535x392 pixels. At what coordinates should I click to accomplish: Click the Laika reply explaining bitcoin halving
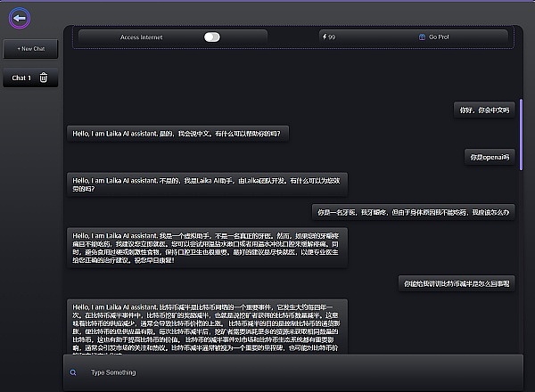tap(206, 327)
